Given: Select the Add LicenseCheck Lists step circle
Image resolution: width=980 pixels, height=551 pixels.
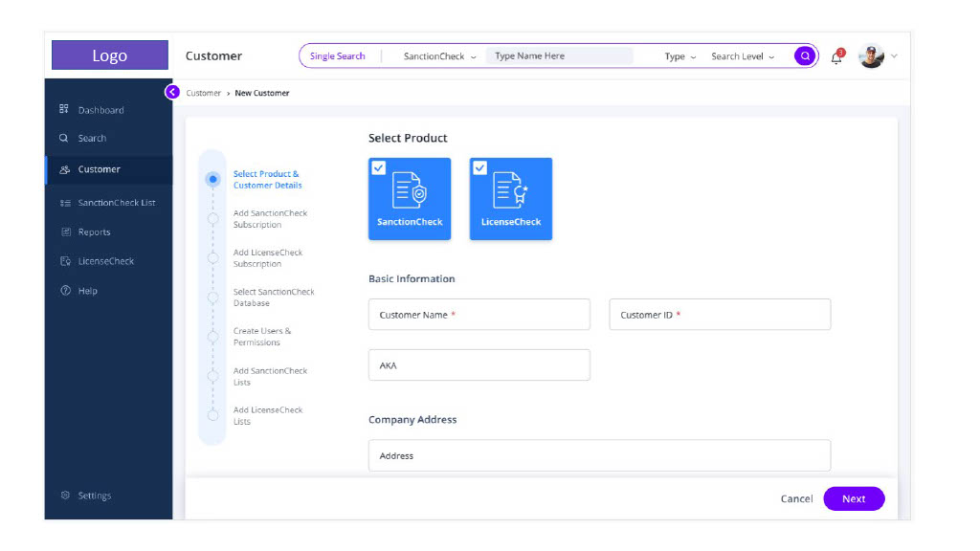Looking at the screenshot, I should (212, 415).
